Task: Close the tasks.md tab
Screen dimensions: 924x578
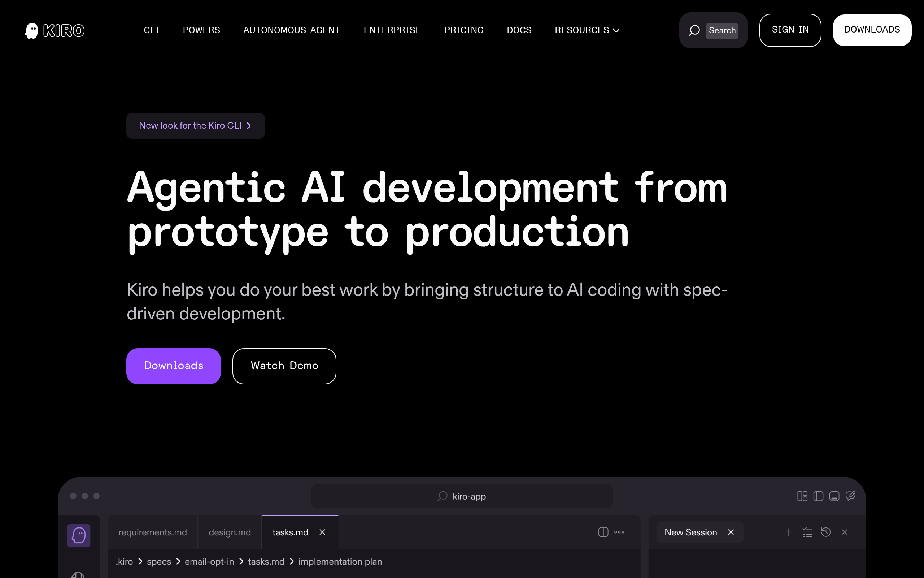Action: coord(322,532)
